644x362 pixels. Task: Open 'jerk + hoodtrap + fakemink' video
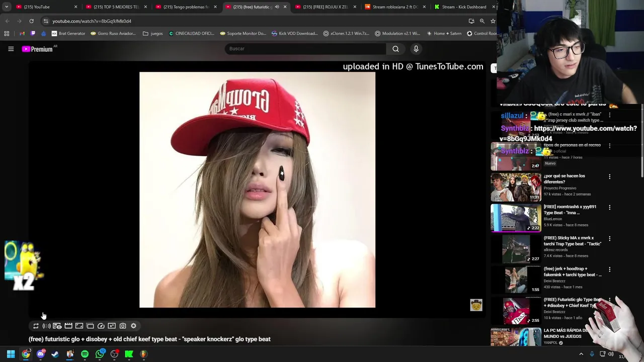point(573,271)
